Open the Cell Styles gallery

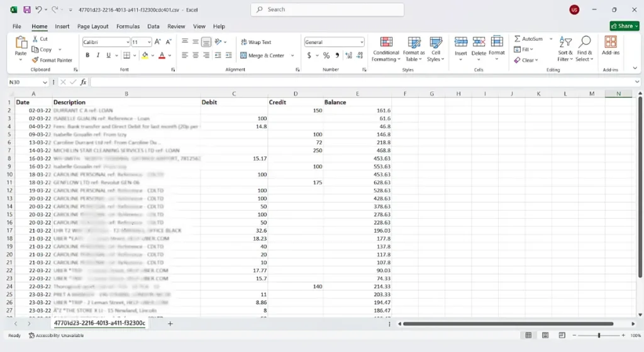click(x=435, y=49)
